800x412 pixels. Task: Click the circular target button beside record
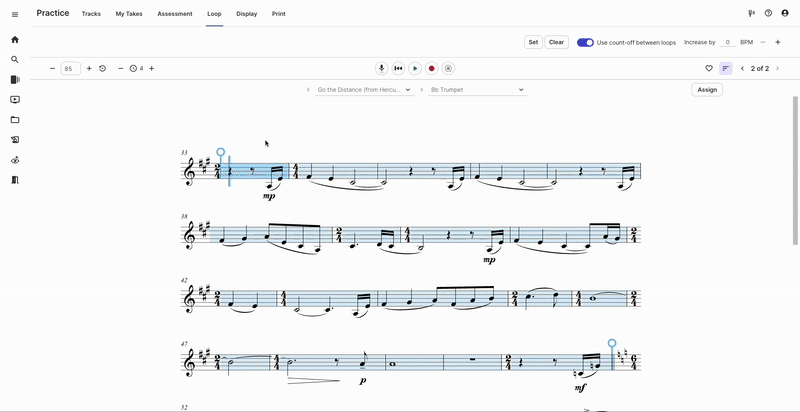[448, 68]
